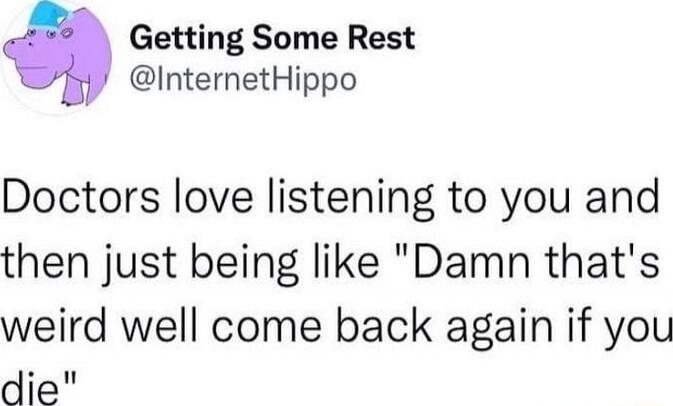Open the Getting Some Rest profile name
Viewport: 673px width, 406px height.
(x=273, y=39)
